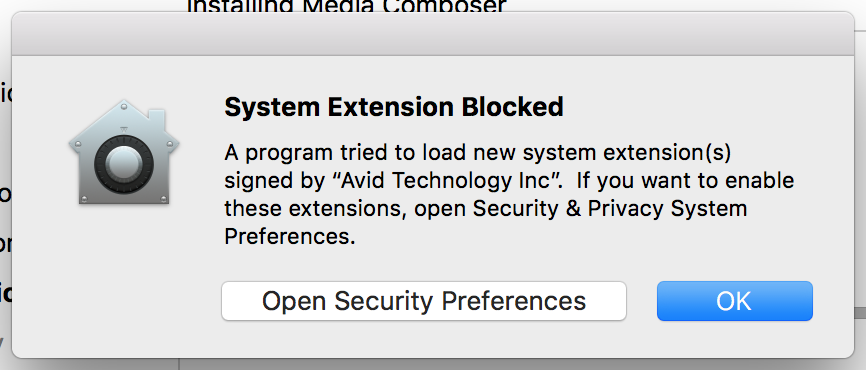866x370 pixels.
Task: Open Security Preferences from the dialog
Action: coord(424,301)
